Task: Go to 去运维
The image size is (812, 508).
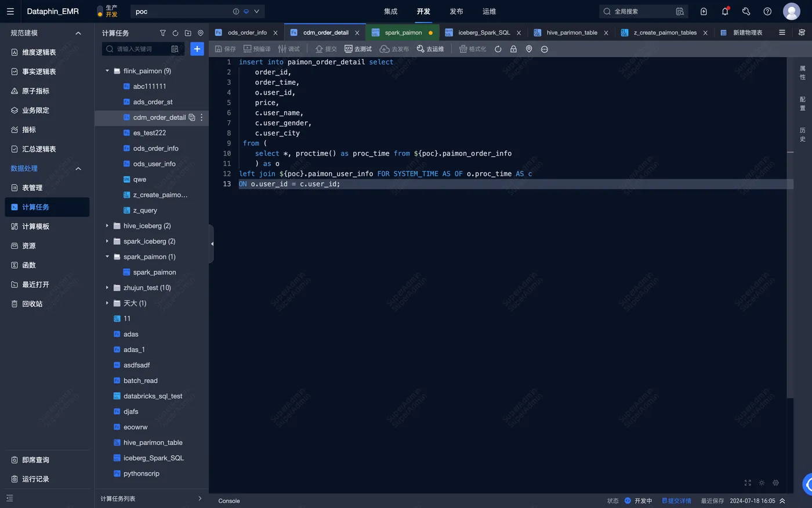Action: pyautogui.click(x=430, y=49)
